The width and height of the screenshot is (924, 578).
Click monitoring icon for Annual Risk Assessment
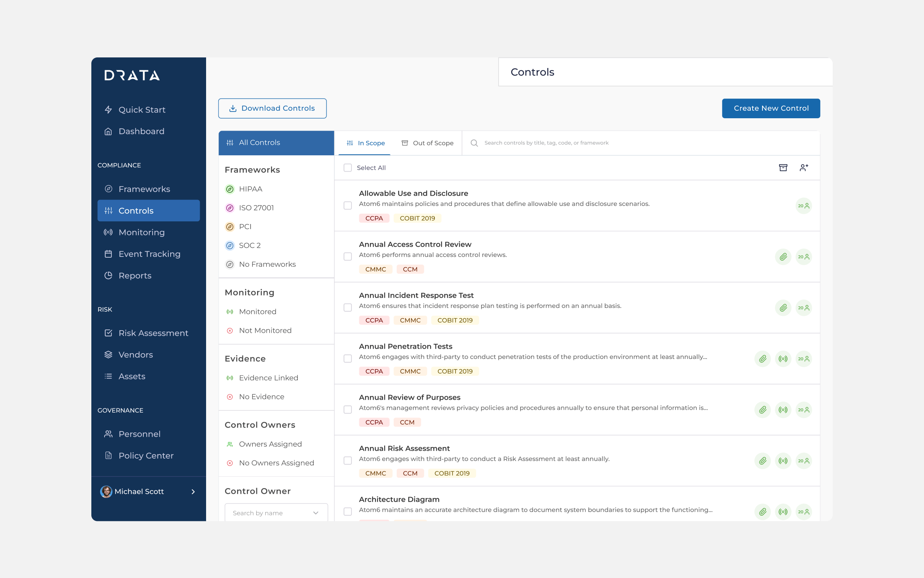[783, 461]
